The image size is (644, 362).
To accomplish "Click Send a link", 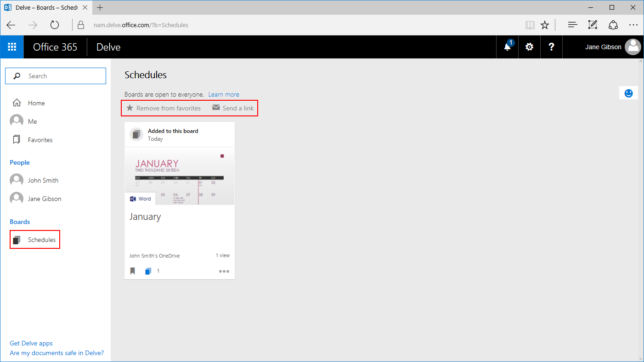I will (x=233, y=108).
